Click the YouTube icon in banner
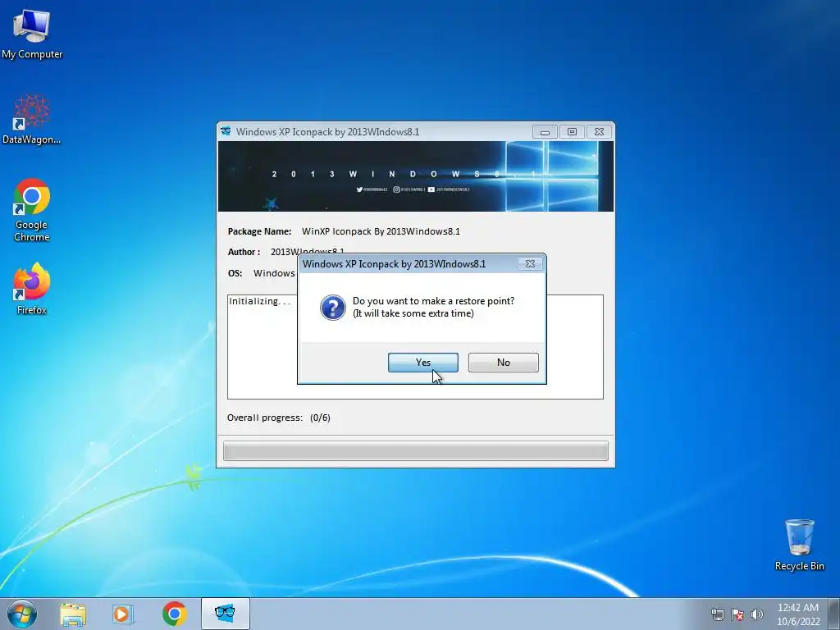840x630 pixels. tap(431, 189)
